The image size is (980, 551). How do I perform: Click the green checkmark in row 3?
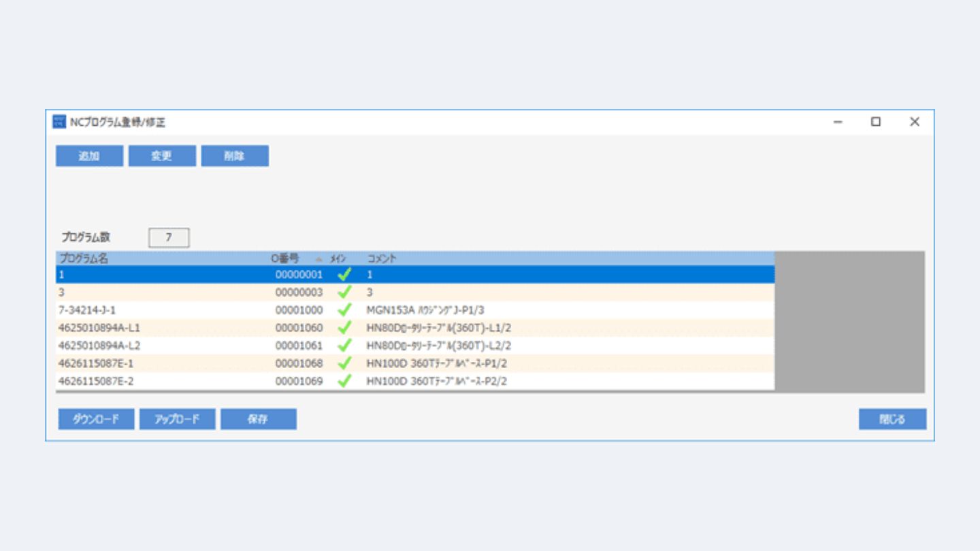(344, 293)
